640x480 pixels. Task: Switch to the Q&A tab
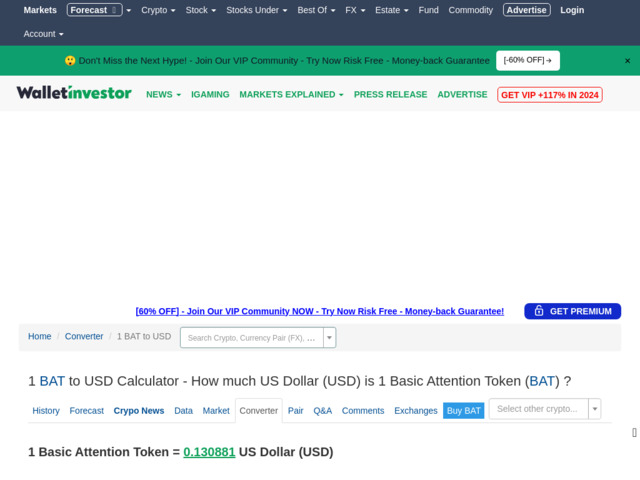(322, 411)
